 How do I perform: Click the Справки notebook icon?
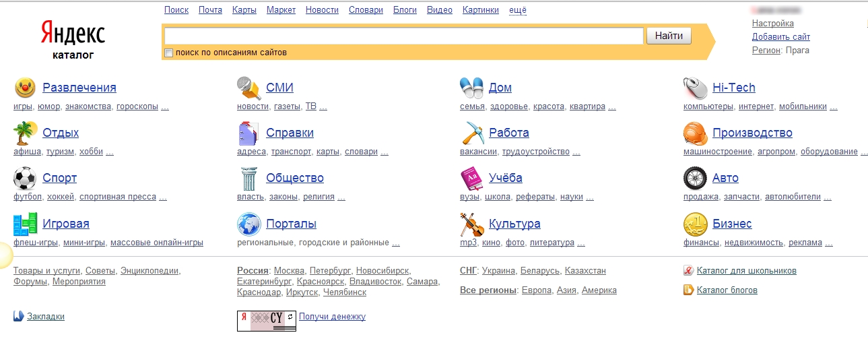click(248, 133)
